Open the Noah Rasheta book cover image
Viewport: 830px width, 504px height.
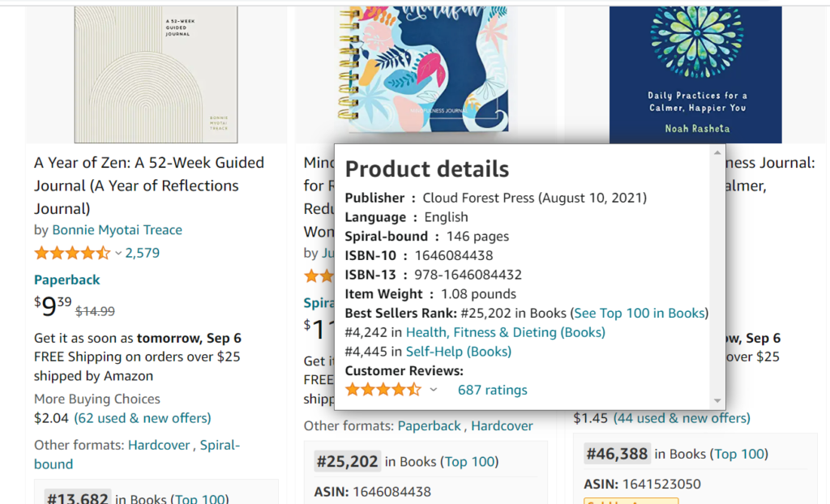coord(695,75)
